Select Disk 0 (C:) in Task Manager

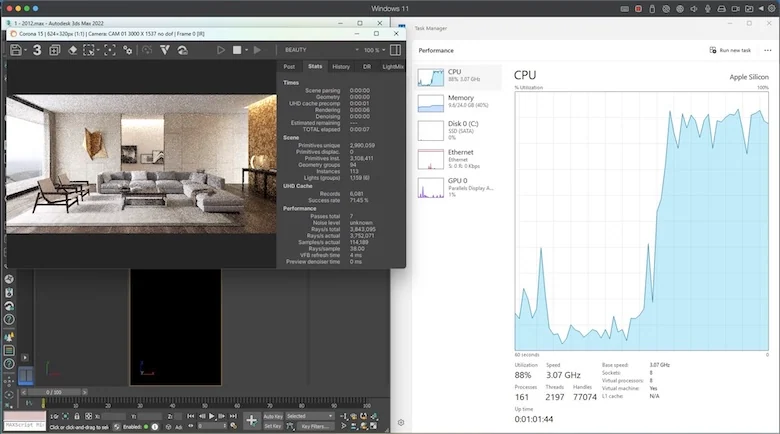(459, 130)
